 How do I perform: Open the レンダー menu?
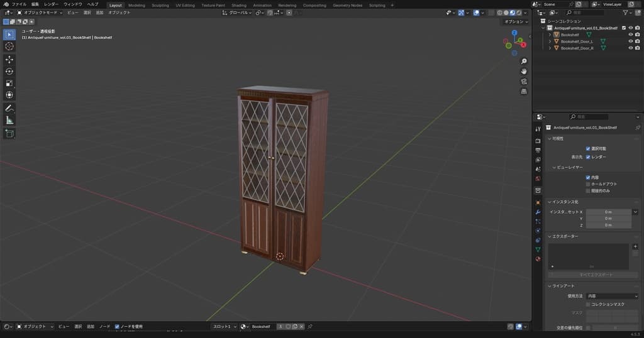tap(51, 4)
